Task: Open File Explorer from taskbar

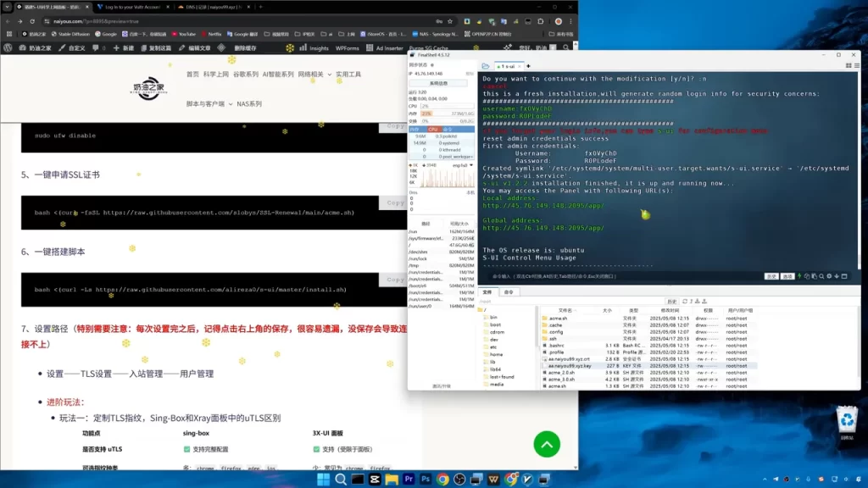Action: point(392,480)
